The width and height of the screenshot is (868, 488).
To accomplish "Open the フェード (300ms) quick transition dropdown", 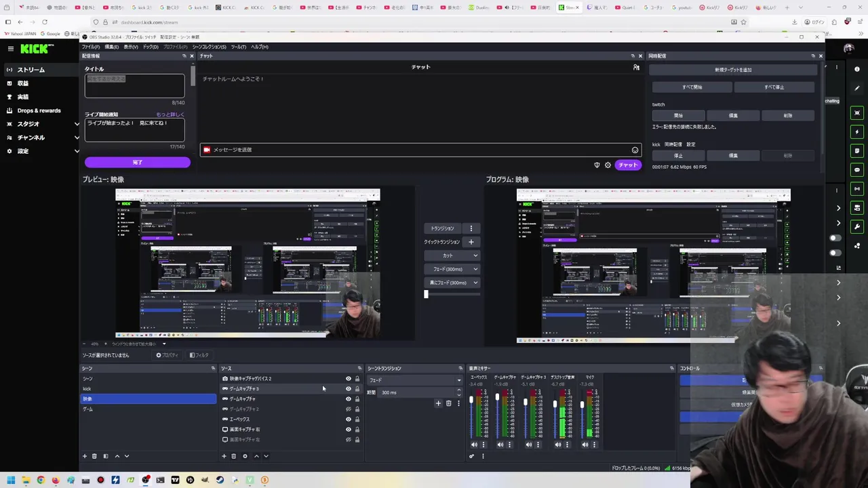I will click(x=452, y=269).
